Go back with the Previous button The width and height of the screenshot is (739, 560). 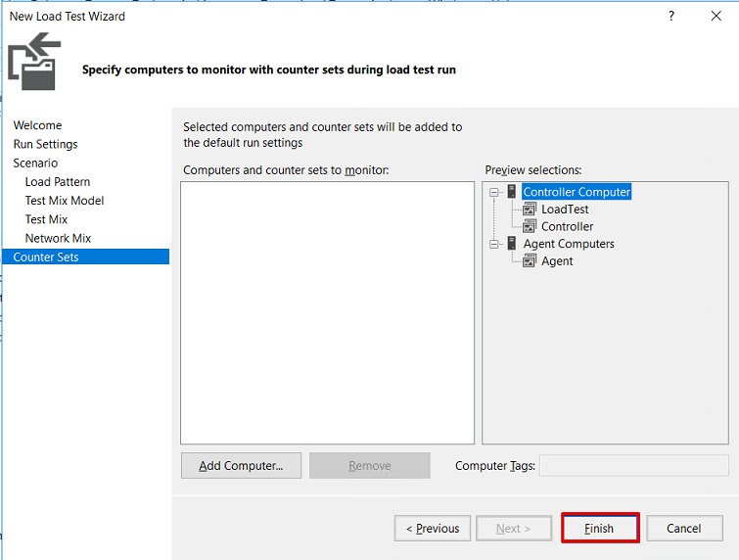(x=433, y=529)
